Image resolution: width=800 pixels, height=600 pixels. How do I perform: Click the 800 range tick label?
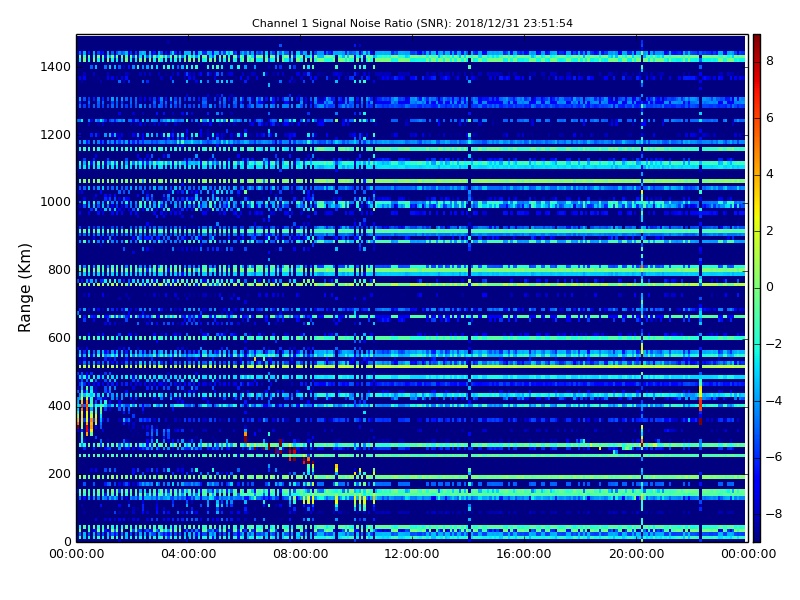59,270
